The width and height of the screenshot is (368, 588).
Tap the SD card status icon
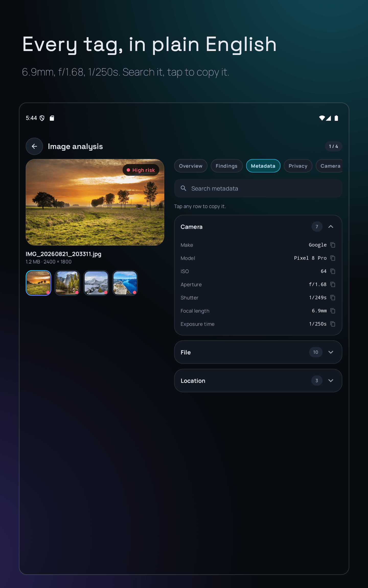click(52, 118)
